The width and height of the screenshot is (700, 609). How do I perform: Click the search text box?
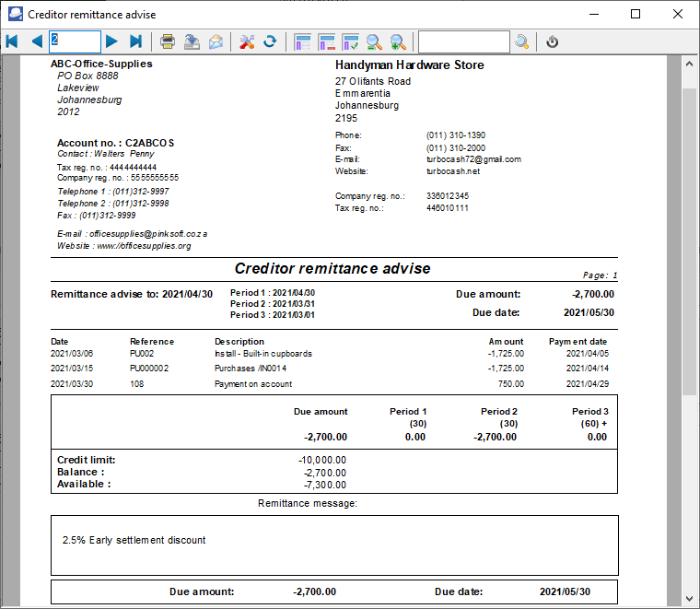pyautogui.click(x=463, y=41)
